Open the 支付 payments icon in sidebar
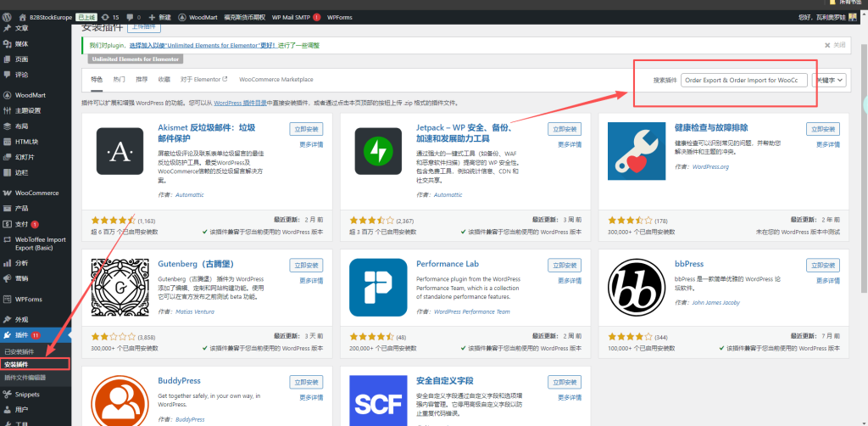 click(7, 224)
